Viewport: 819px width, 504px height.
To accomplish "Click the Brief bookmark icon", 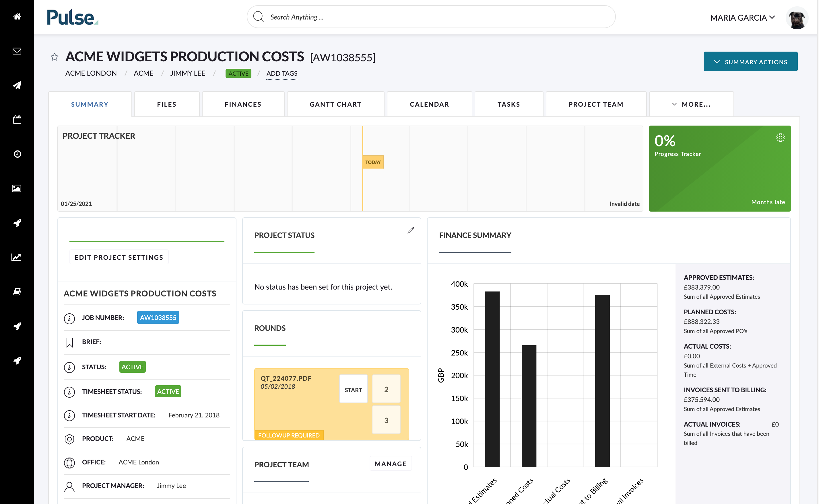I will coord(69,342).
